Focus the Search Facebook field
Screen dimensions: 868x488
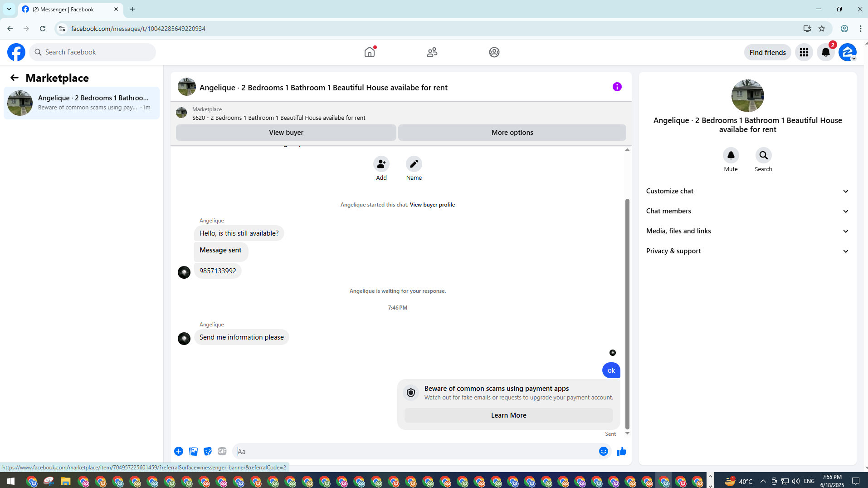tap(93, 52)
